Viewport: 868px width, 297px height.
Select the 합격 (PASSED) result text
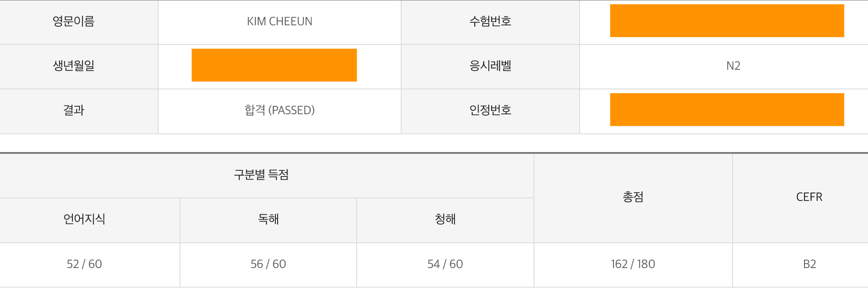coord(279,110)
